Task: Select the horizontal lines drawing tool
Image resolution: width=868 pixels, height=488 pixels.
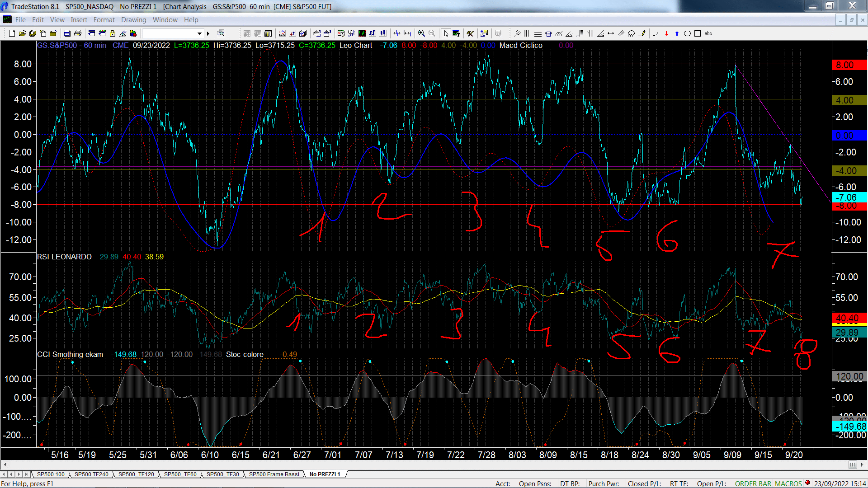Action: pyautogui.click(x=538, y=33)
